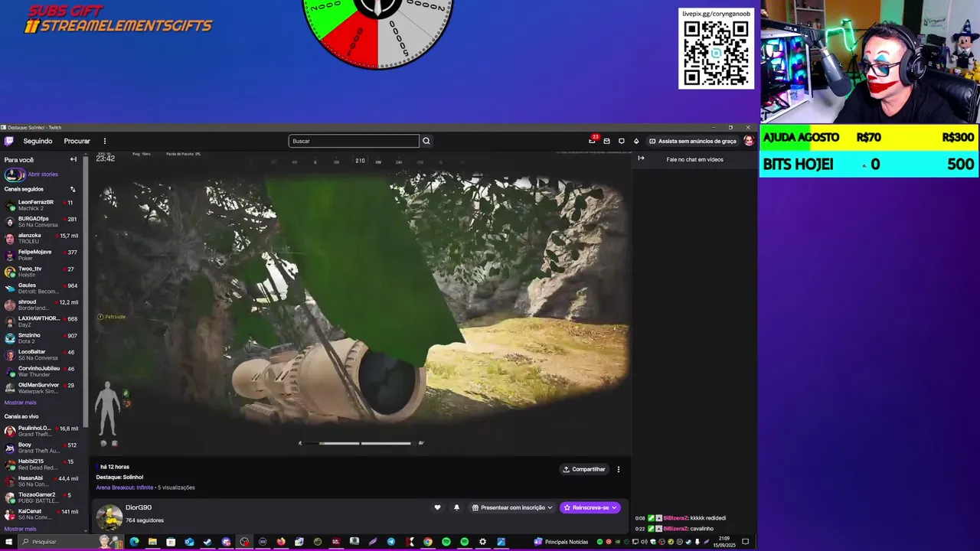
Task: Click the Buscar search field
Action: pyautogui.click(x=354, y=141)
